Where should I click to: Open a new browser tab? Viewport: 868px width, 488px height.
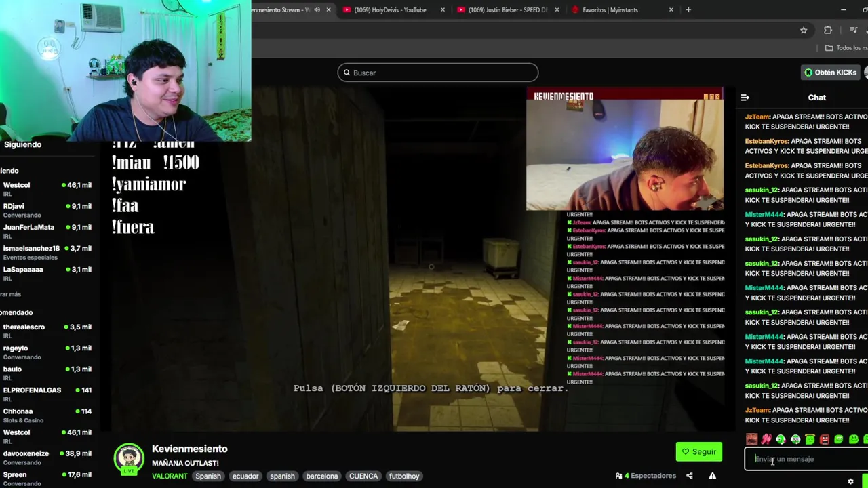[688, 9]
